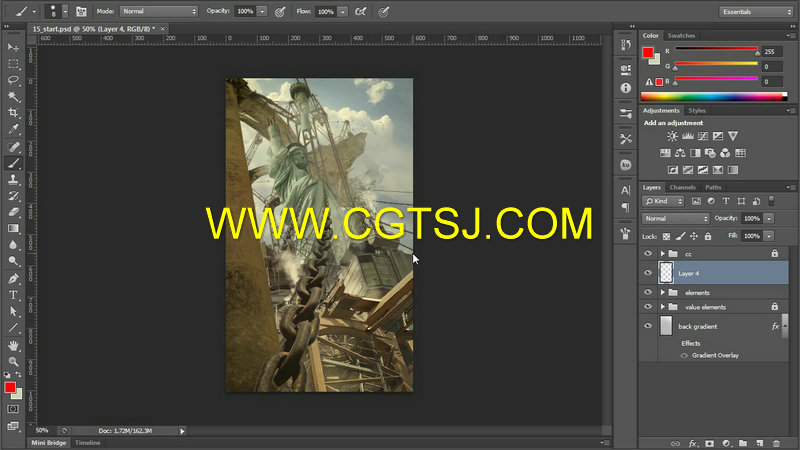Select the Pen tool
Screen dimensions: 800x450
pos(13,279)
